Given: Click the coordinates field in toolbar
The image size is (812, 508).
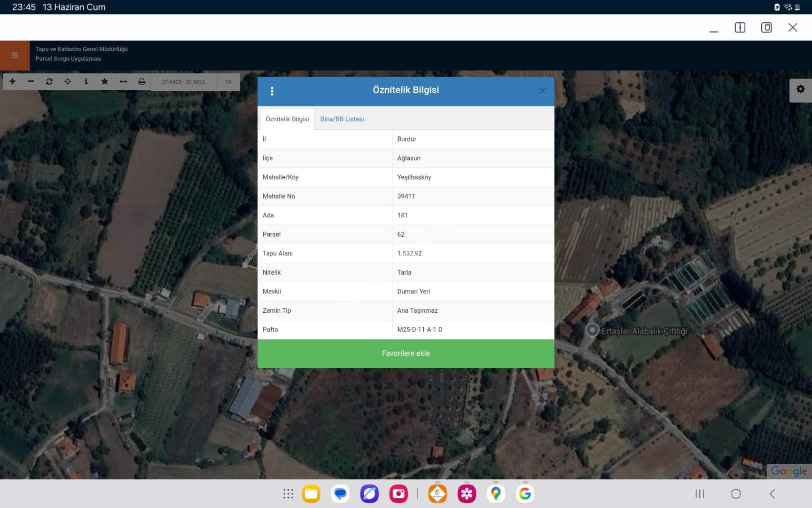Looking at the screenshot, I should 183,82.
